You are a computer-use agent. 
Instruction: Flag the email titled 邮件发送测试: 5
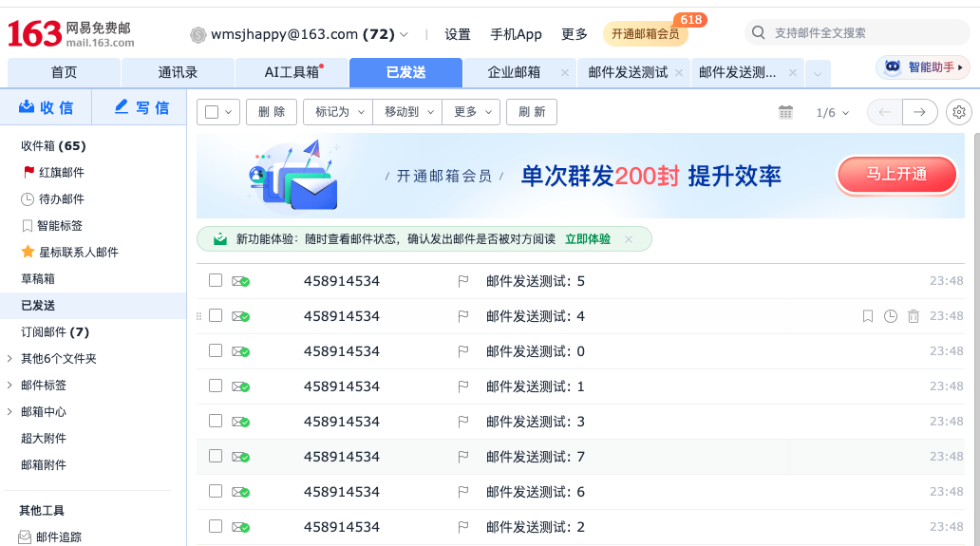(x=463, y=281)
